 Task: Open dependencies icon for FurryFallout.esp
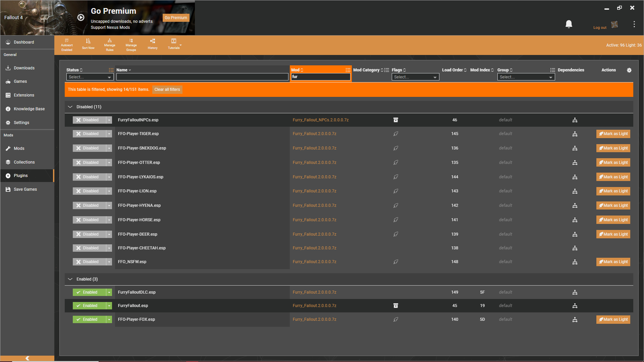tap(575, 306)
